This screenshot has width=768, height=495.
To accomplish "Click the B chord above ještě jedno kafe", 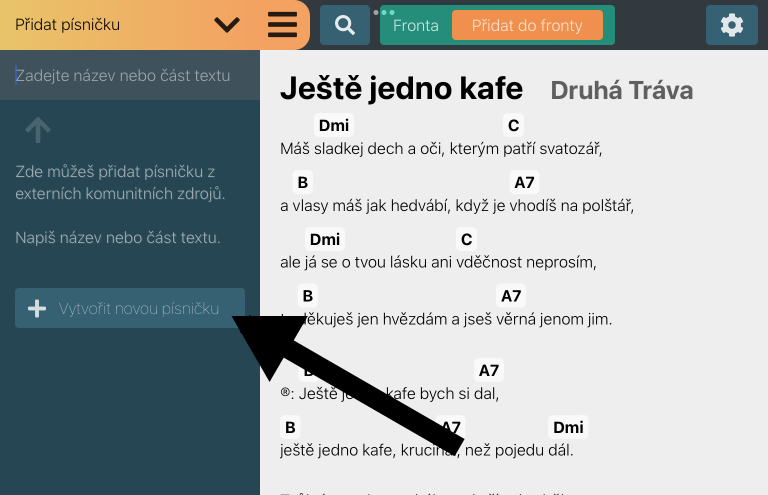I will [x=290, y=427].
